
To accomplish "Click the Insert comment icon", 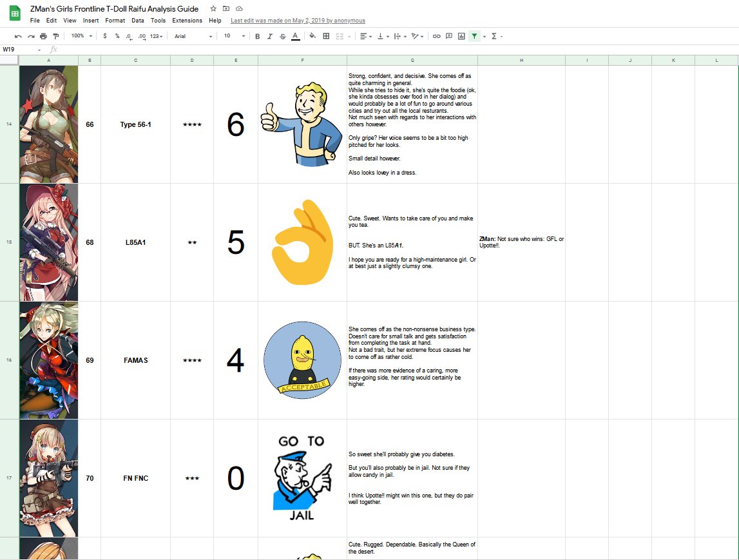I will pos(448,36).
